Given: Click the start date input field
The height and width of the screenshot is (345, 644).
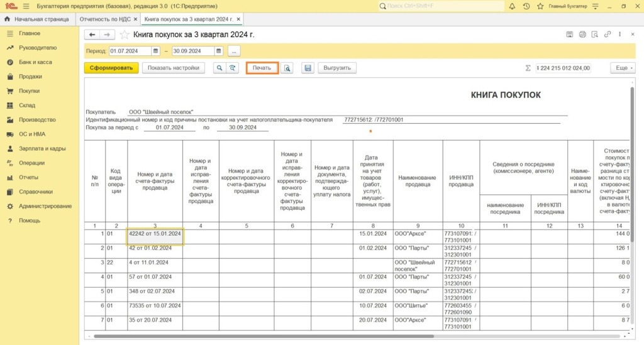Looking at the screenshot, I should pos(130,52).
